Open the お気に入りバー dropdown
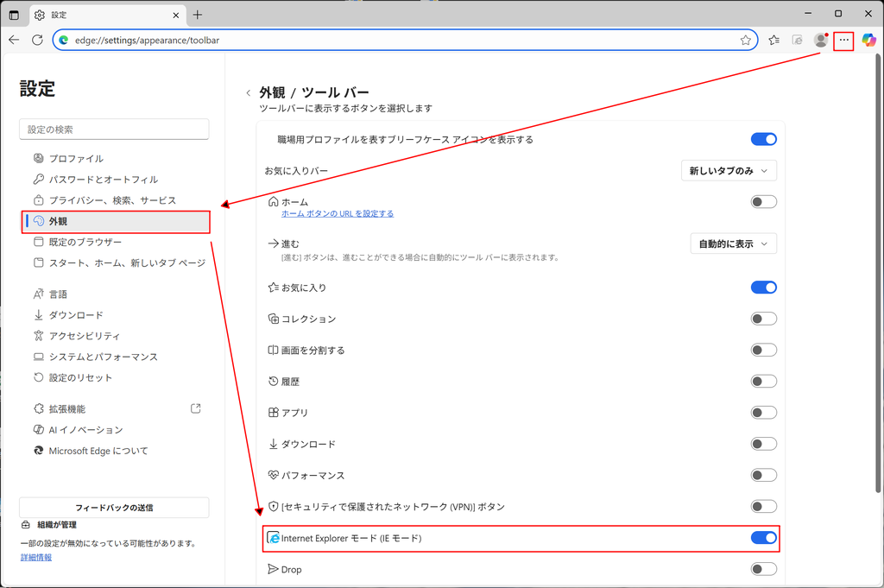The image size is (884, 588). coord(729,171)
